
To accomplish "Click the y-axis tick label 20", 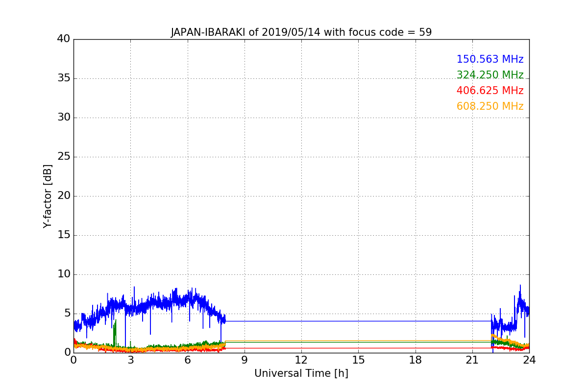I will [x=64, y=196].
